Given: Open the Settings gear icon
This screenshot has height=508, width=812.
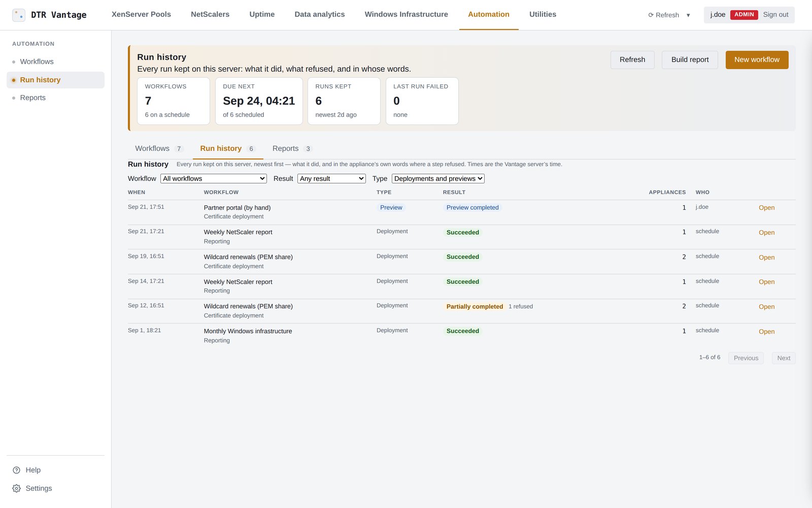Looking at the screenshot, I should tap(16, 488).
